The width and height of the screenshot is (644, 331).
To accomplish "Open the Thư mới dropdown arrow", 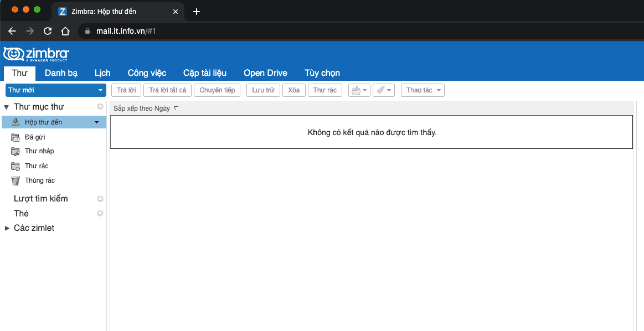I will tap(100, 90).
